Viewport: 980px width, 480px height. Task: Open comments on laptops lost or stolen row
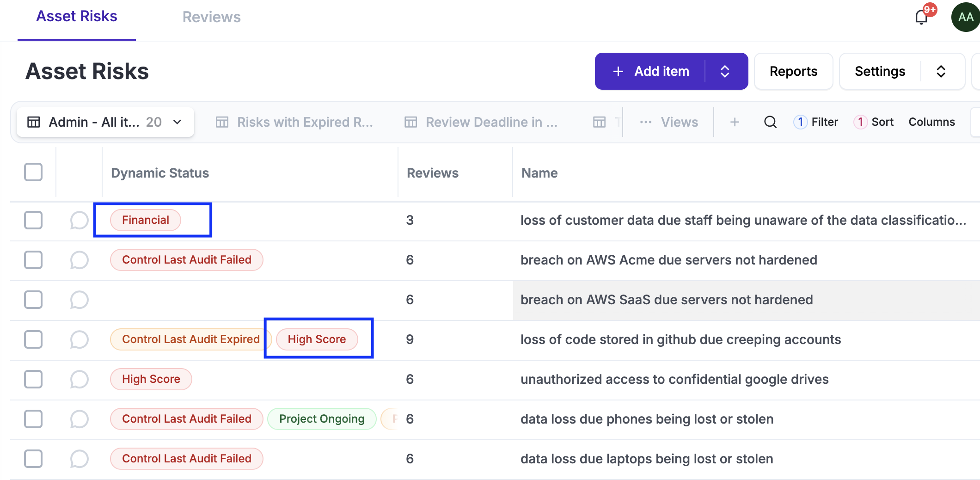tap(79, 459)
